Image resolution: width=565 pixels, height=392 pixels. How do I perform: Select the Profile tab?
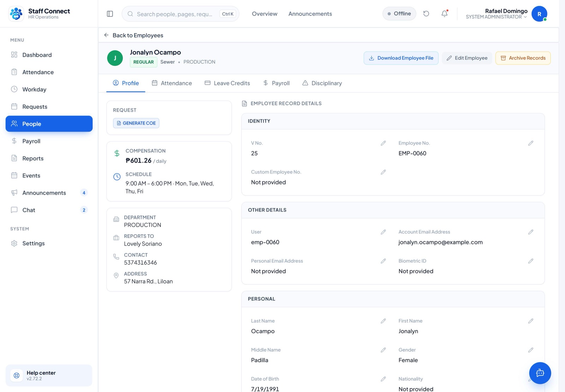pyautogui.click(x=126, y=83)
